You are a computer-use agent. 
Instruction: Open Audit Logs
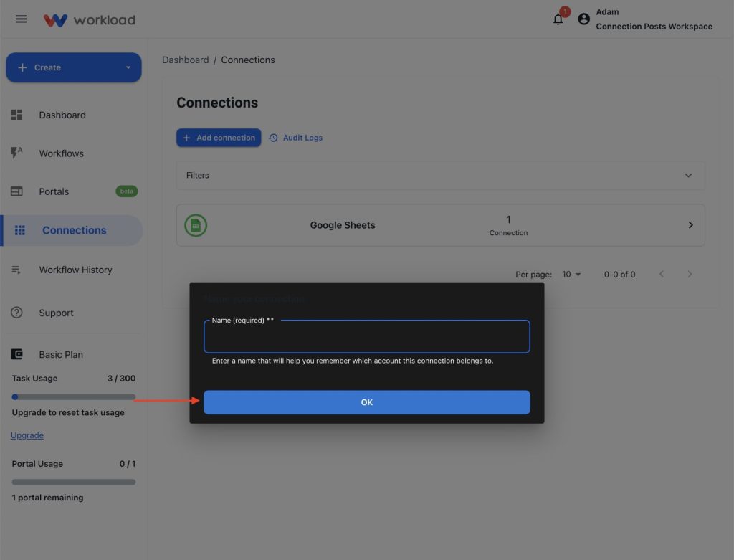pos(296,138)
